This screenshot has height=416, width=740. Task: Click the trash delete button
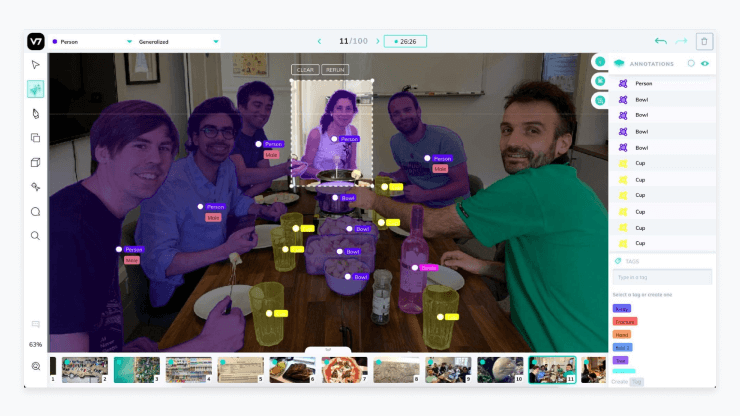coord(704,42)
